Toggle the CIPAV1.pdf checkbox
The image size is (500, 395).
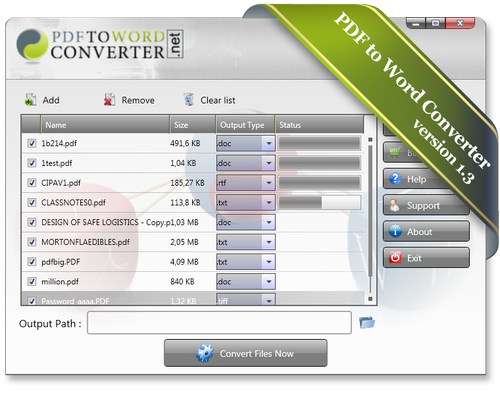pyautogui.click(x=32, y=183)
